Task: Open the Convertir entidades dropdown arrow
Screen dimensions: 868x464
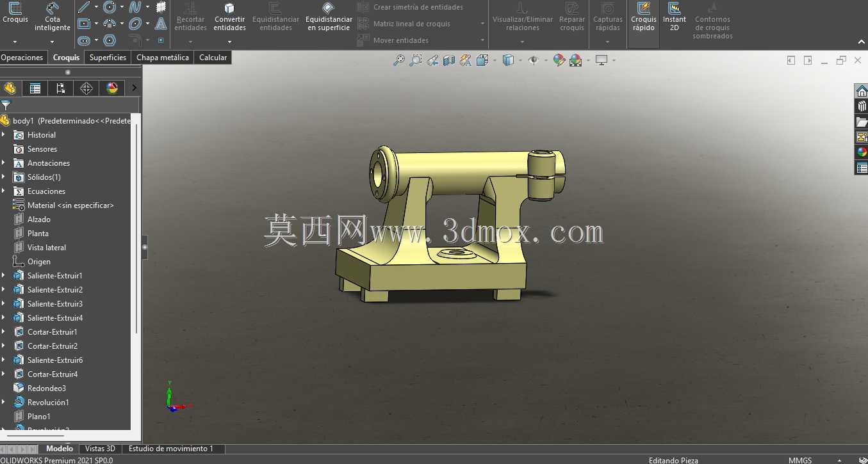Action: [229, 42]
